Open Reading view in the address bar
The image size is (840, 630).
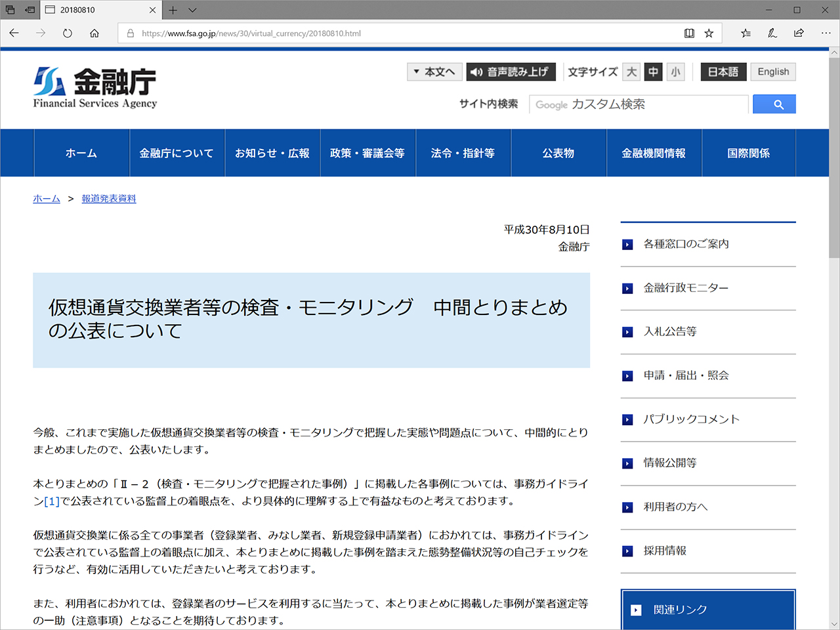689,33
